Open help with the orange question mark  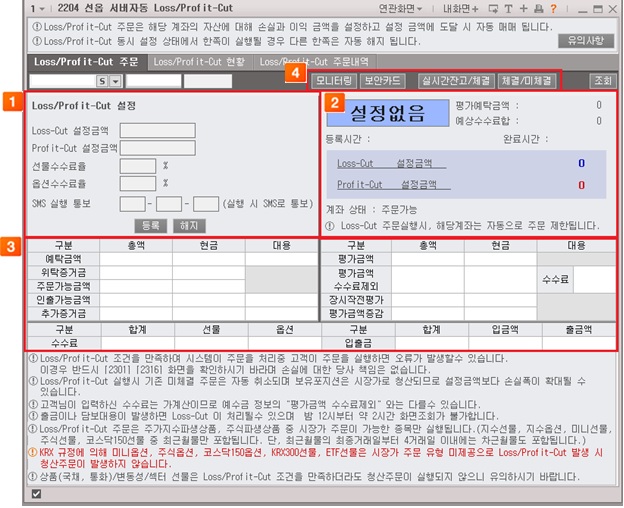point(552,9)
